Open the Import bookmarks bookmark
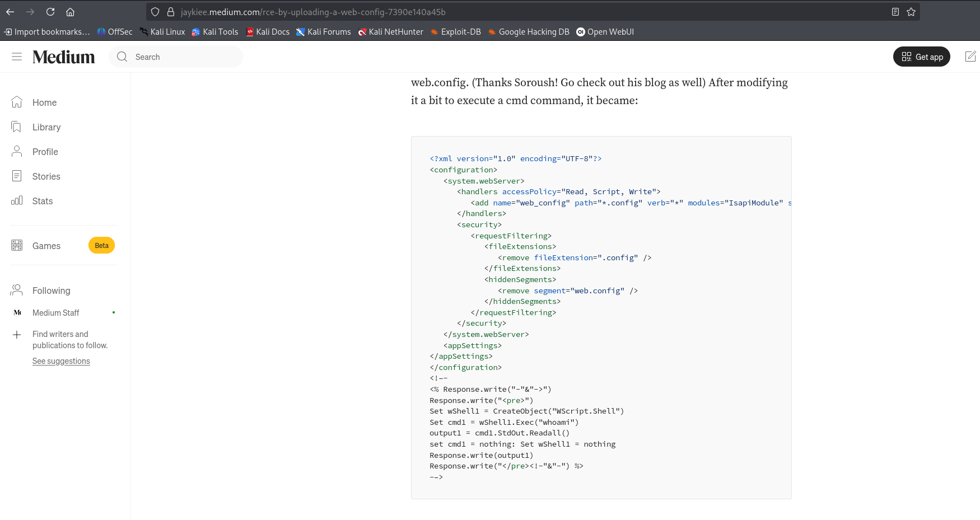This screenshot has width=980, height=520. (46, 32)
